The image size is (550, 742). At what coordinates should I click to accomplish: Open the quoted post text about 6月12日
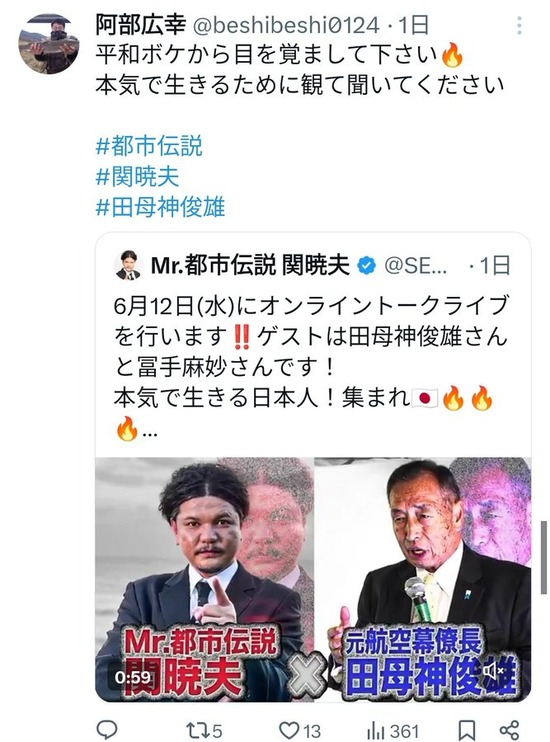(310, 366)
